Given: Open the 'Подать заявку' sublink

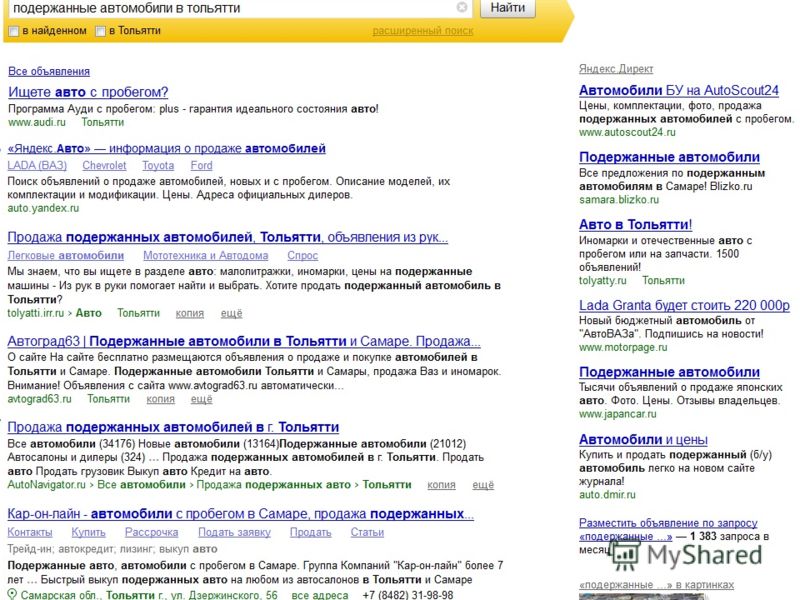Looking at the screenshot, I should coord(234,532).
